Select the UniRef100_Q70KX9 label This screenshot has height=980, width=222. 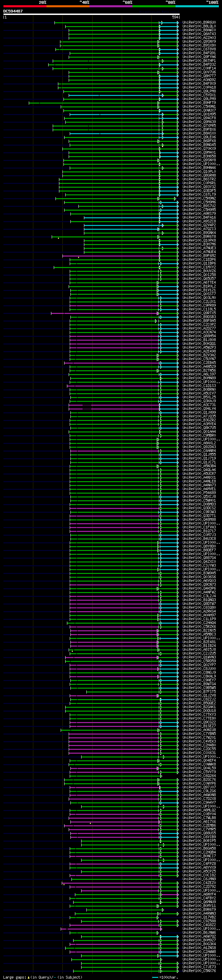[199, 148]
